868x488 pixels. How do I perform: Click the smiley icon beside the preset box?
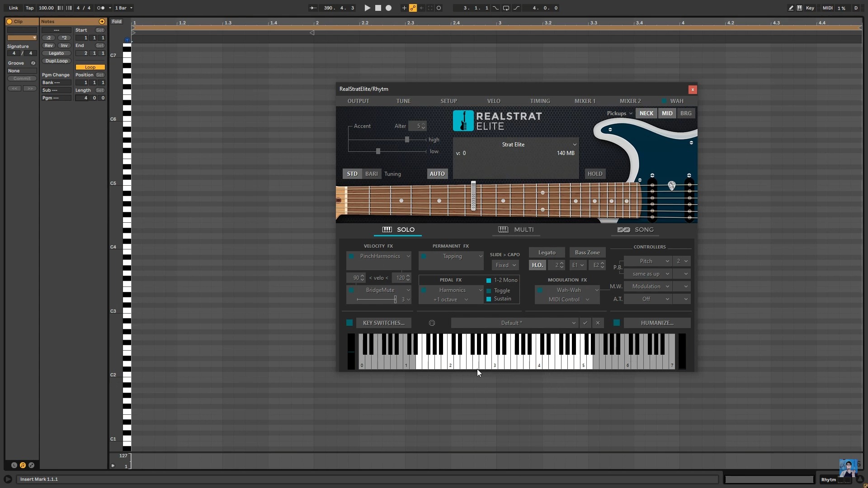tap(432, 323)
